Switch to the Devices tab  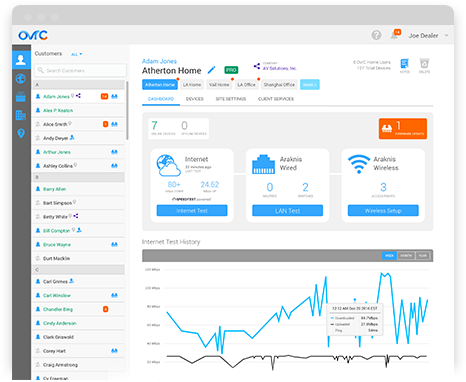195,99
